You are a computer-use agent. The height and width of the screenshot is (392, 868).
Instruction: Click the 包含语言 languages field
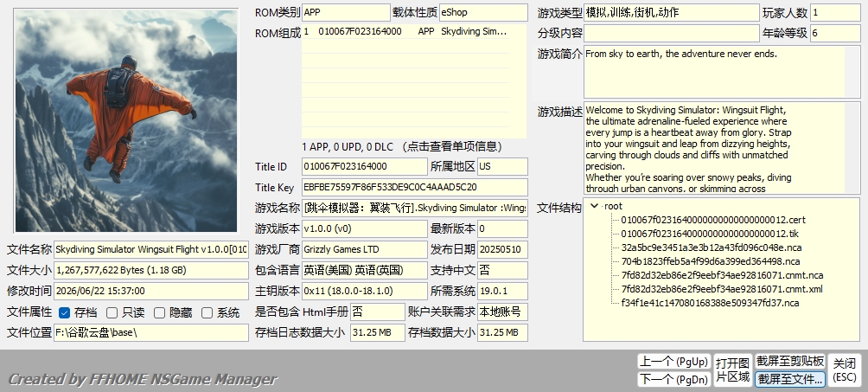[x=364, y=270]
